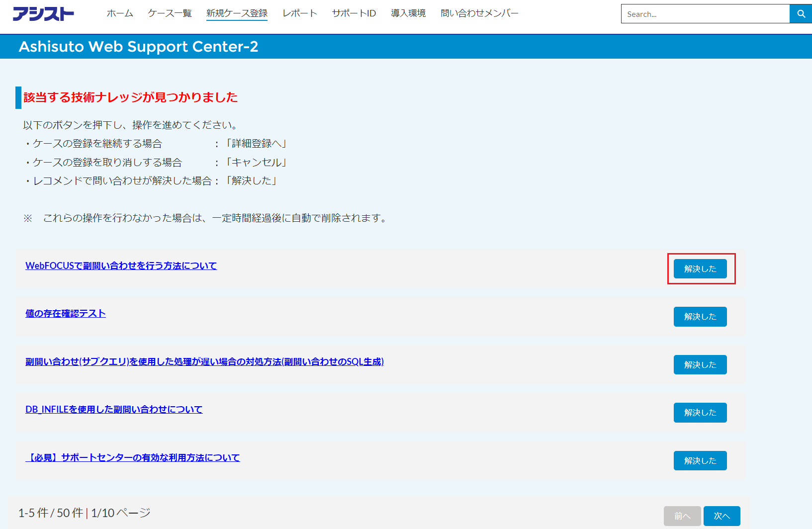
Task: Navigate to サポートID page
Action: (354, 13)
